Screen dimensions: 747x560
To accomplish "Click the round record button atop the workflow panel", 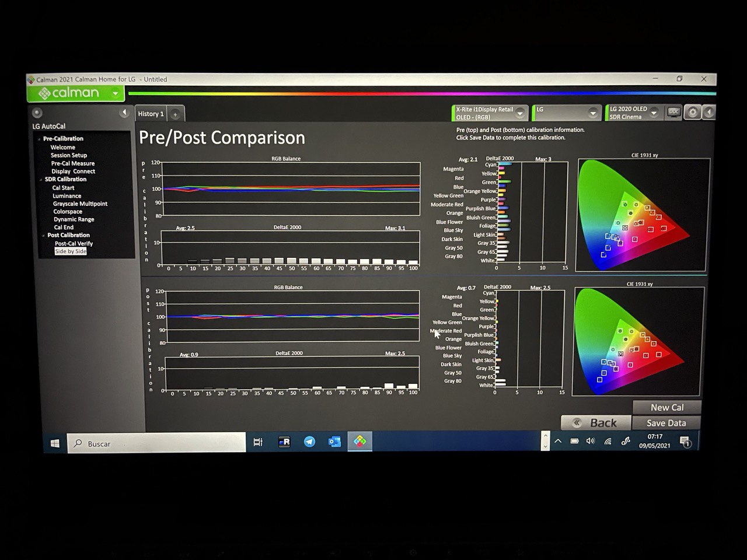I will [x=37, y=113].
